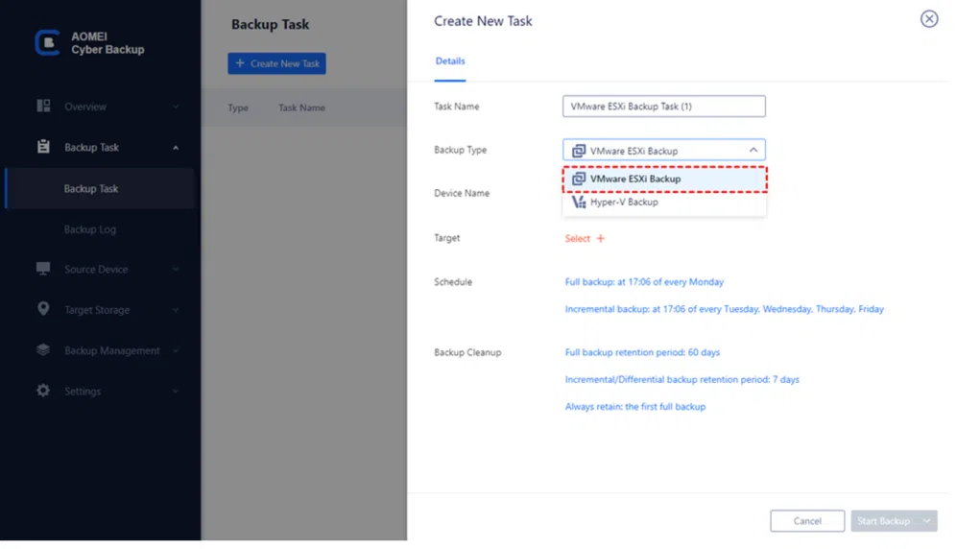Click the Settings menu label
Screen dimensions: 980x549
83,391
